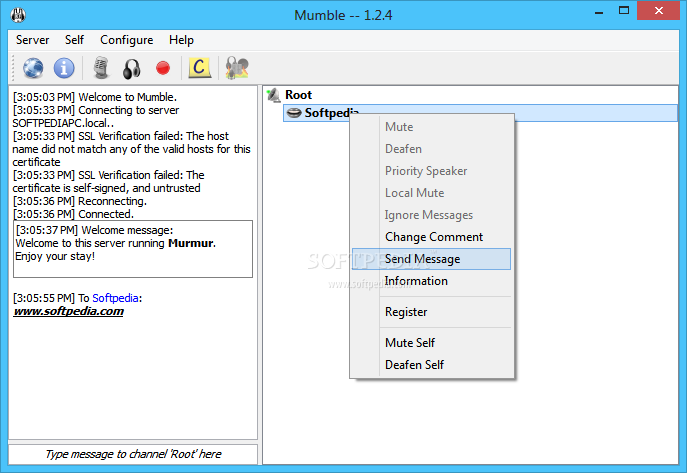Click the Mumble logo in title bar
Image resolution: width=687 pixels, height=473 pixels.
18,15
